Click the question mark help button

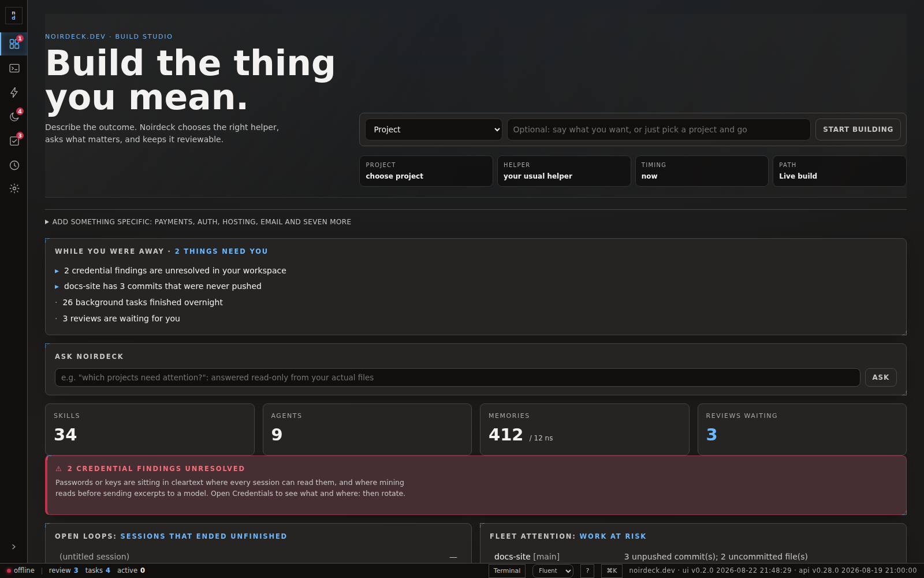pos(587,571)
